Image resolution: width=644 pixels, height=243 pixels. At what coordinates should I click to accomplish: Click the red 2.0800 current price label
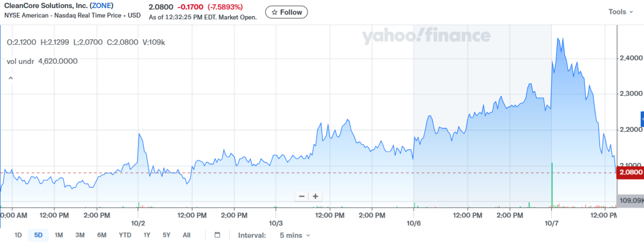[x=631, y=172]
